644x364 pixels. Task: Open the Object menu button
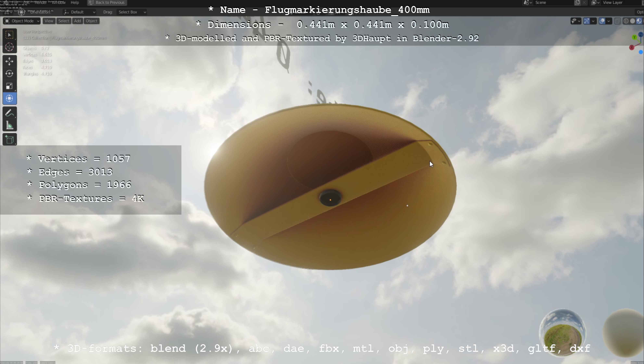[91, 21]
